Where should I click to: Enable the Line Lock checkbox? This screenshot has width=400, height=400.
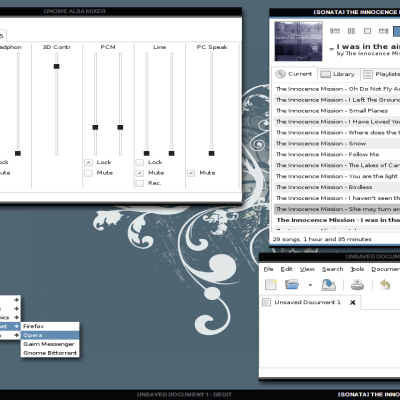140,162
